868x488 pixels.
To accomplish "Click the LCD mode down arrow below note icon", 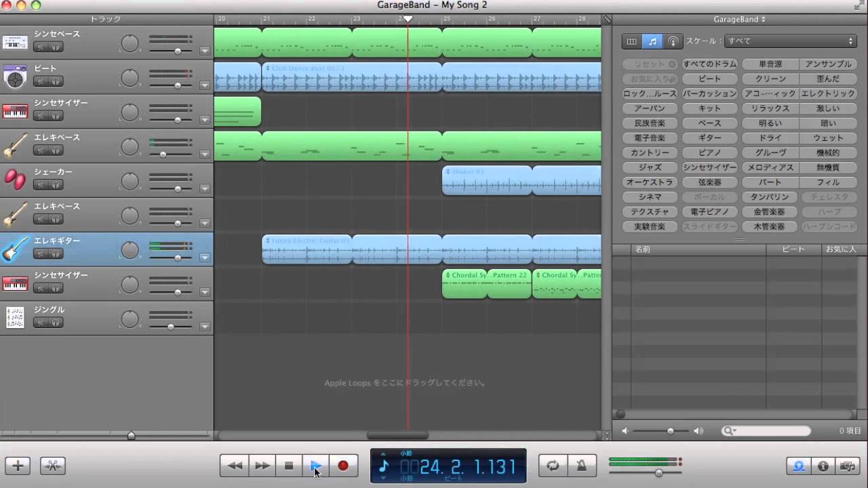I will (384, 479).
